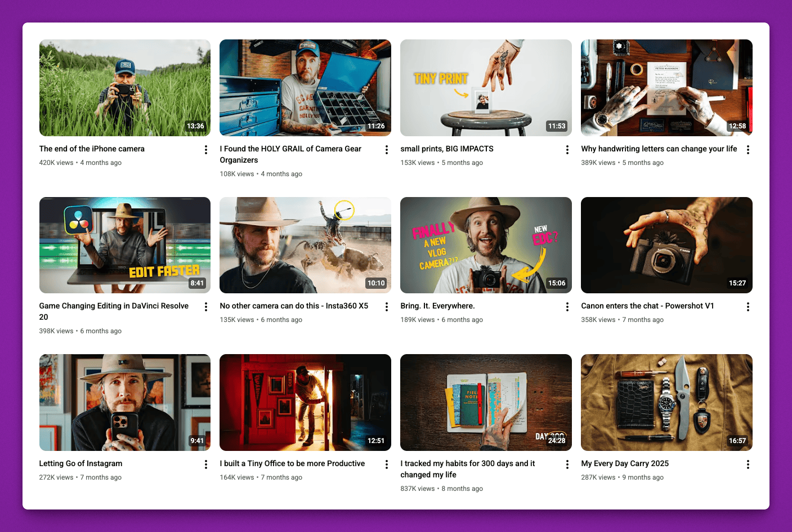Open the bull rider Insta360 thumbnail
Viewport: 792px width, 532px height.
point(305,245)
